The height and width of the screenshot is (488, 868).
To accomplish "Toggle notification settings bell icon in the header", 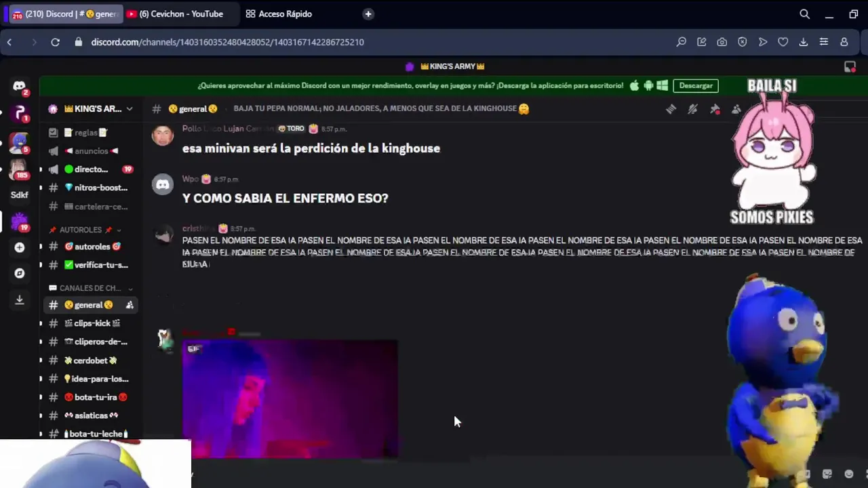I will (692, 109).
